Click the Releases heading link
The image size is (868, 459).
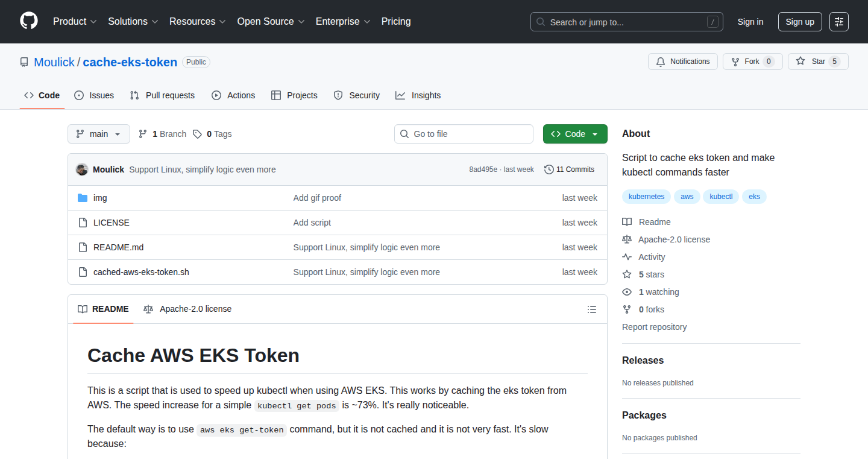click(643, 360)
